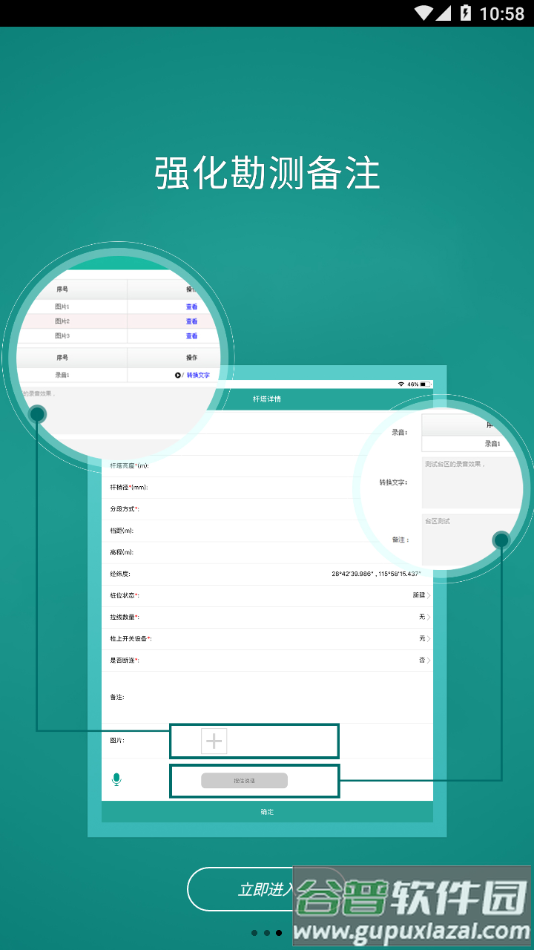
Task: Select the third page indicator dot
Action: tap(279, 933)
